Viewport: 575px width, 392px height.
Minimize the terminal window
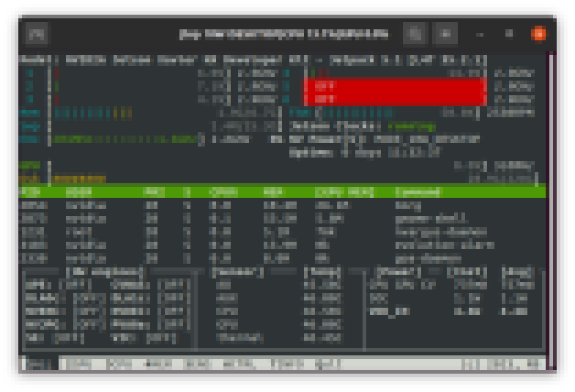pyautogui.click(x=480, y=34)
